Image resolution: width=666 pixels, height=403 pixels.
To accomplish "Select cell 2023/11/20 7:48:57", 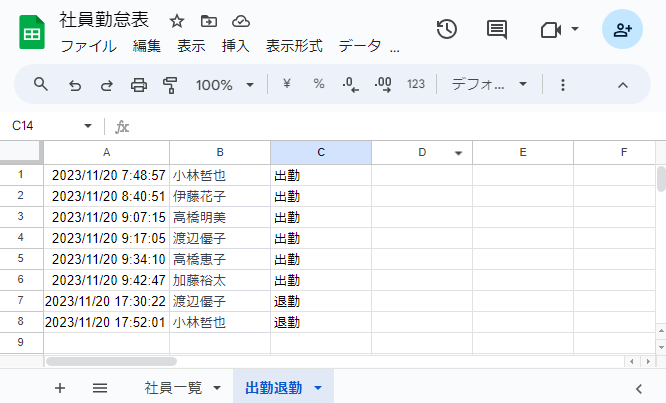I will (106, 175).
